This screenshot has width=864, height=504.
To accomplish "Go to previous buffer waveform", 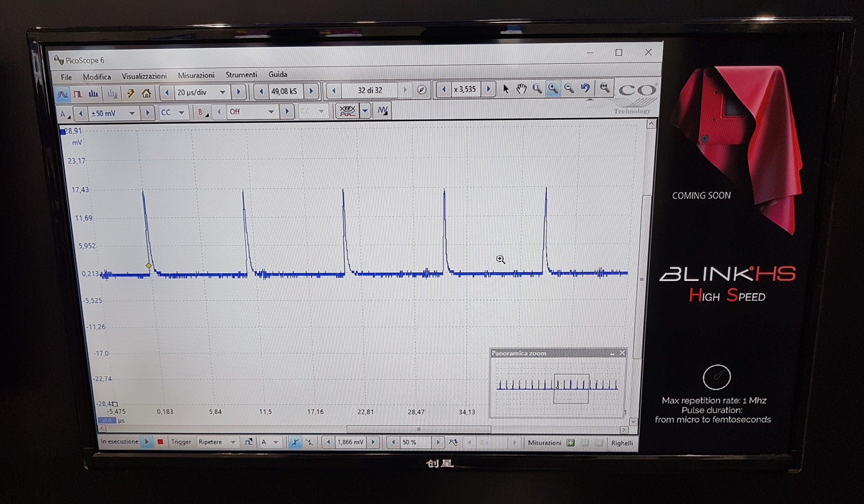I will click(x=334, y=91).
